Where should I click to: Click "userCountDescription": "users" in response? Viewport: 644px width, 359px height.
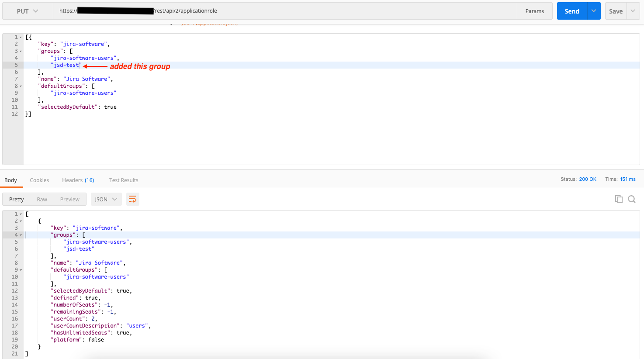pyautogui.click(x=100, y=326)
